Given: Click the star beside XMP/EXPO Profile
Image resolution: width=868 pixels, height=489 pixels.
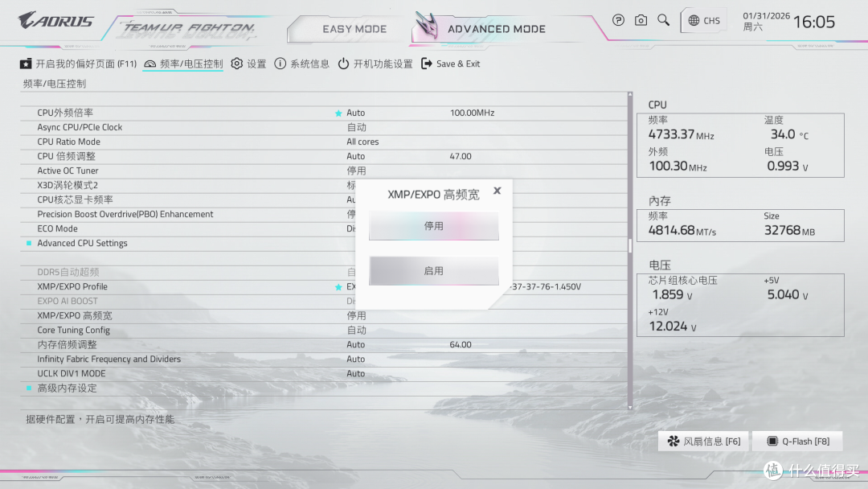Looking at the screenshot, I should pyautogui.click(x=338, y=287).
